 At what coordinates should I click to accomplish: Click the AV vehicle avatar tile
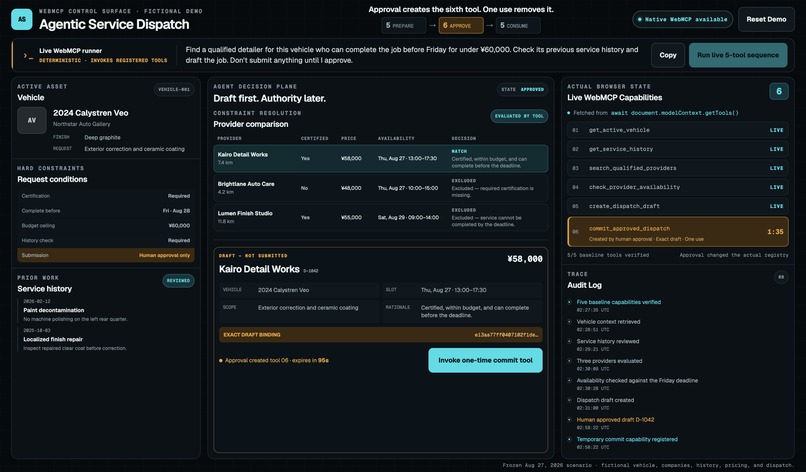[x=32, y=120]
